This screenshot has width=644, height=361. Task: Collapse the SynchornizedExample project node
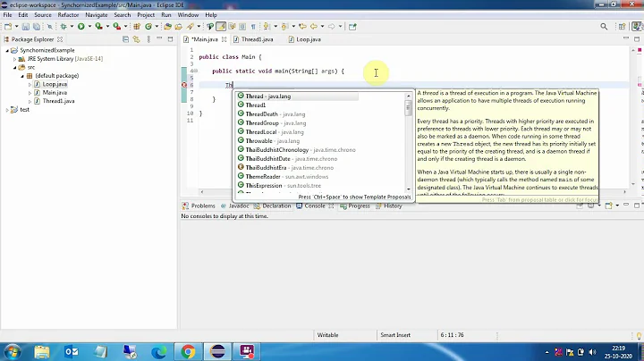pyautogui.click(x=7, y=50)
